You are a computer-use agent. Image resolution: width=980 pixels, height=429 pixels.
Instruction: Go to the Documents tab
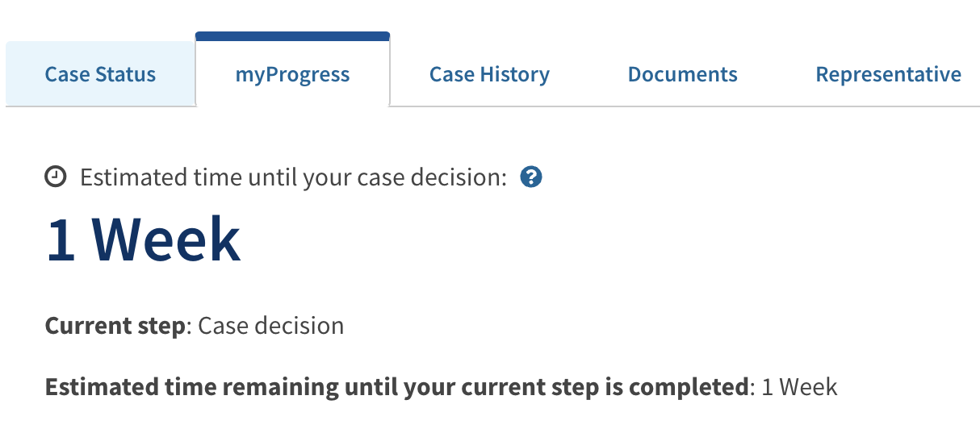[x=682, y=75]
